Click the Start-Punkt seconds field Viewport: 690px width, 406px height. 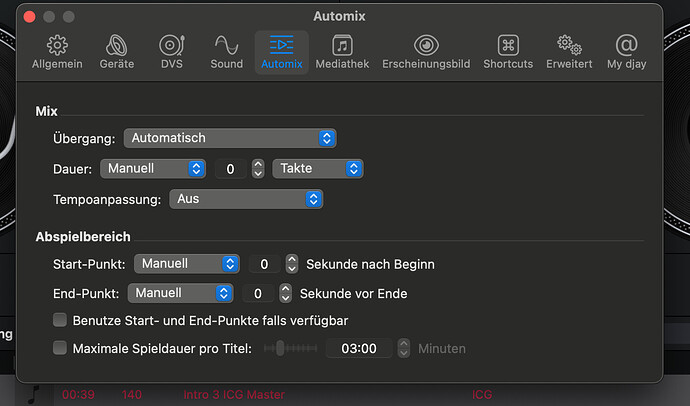[264, 264]
